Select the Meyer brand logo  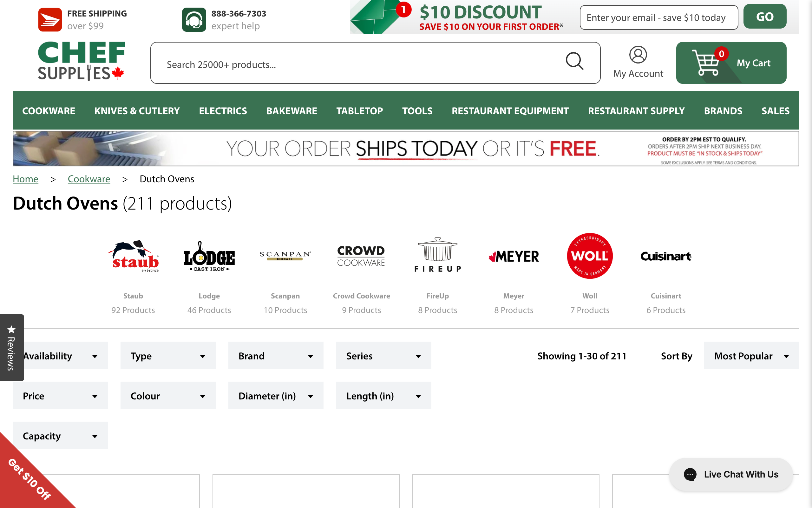click(514, 257)
